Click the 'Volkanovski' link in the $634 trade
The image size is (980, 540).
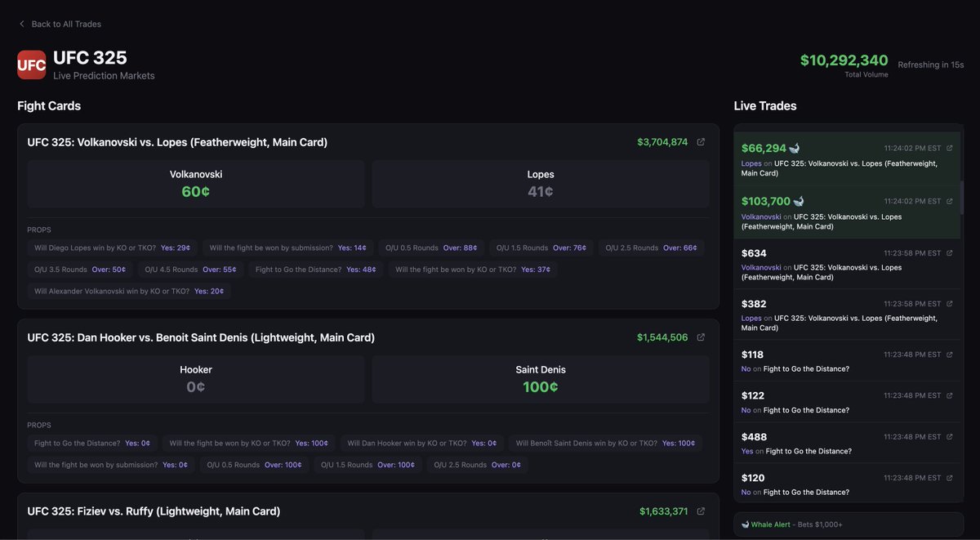click(x=761, y=267)
